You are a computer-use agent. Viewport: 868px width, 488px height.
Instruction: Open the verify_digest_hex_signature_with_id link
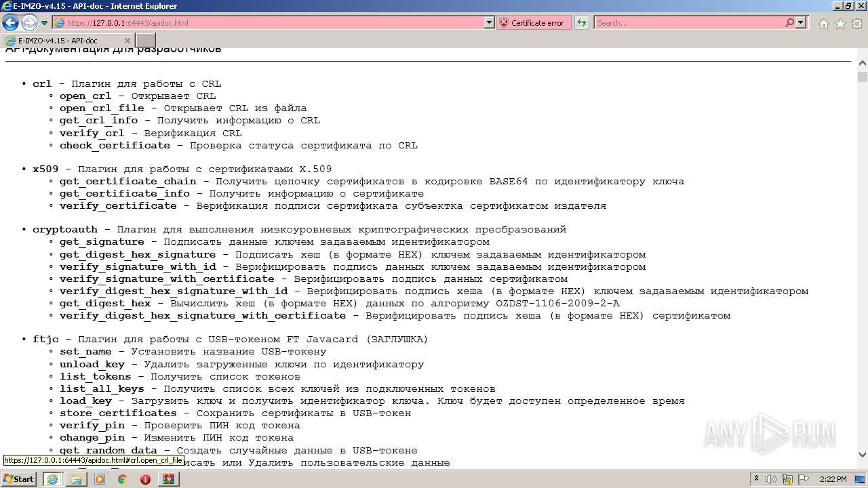174,291
